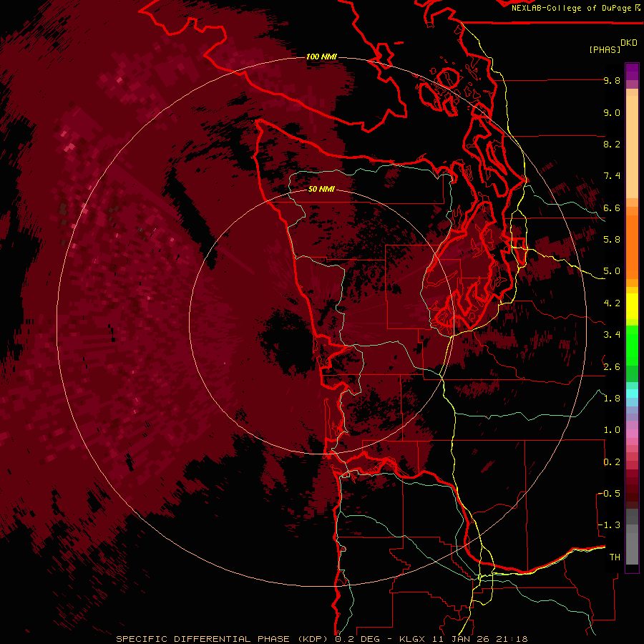Click the 2.6 scale value
644x644 pixels.
point(612,367)
